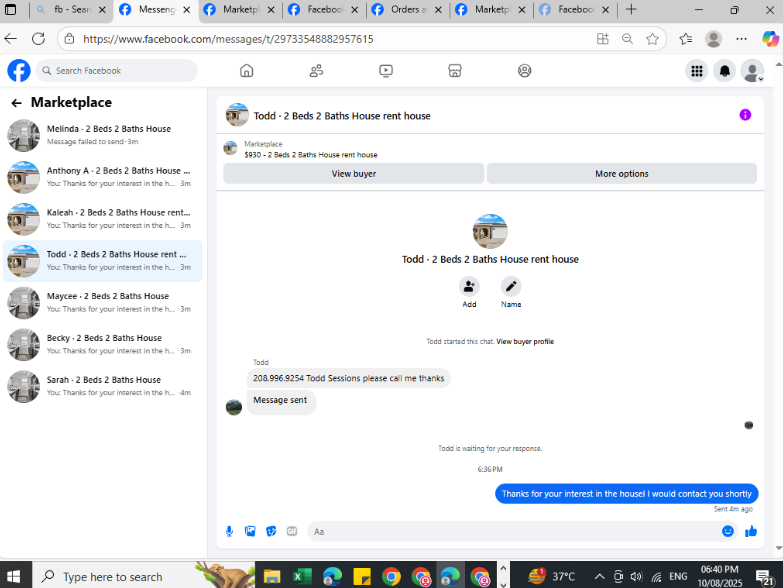Open the Groups icon in top navigation
The height and width of the screenshot is (588, 783).
point(524,71)
